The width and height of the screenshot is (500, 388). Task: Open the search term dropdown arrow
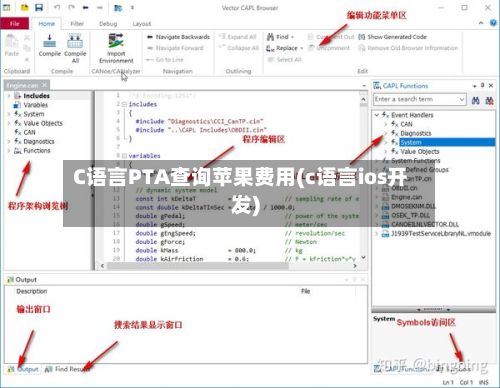(x=462, y=99)
